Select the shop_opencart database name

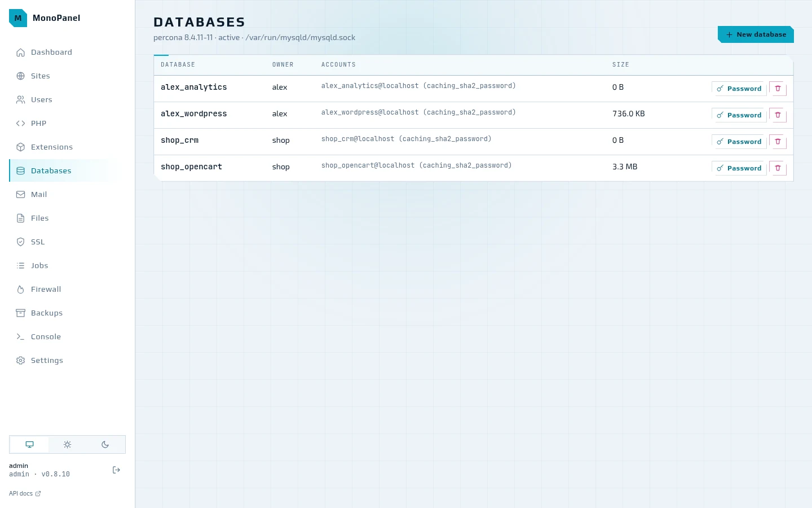191,167
